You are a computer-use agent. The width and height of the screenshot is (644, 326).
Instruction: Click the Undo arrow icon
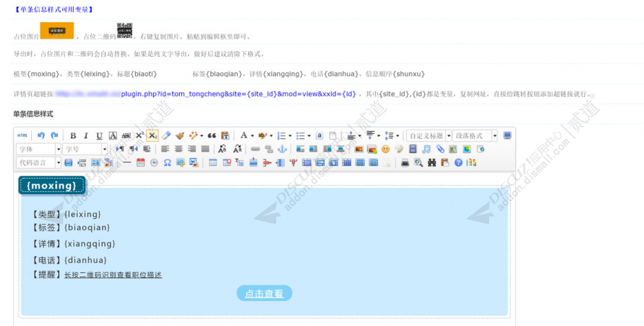pyautogui.click(x=41, y=135)
